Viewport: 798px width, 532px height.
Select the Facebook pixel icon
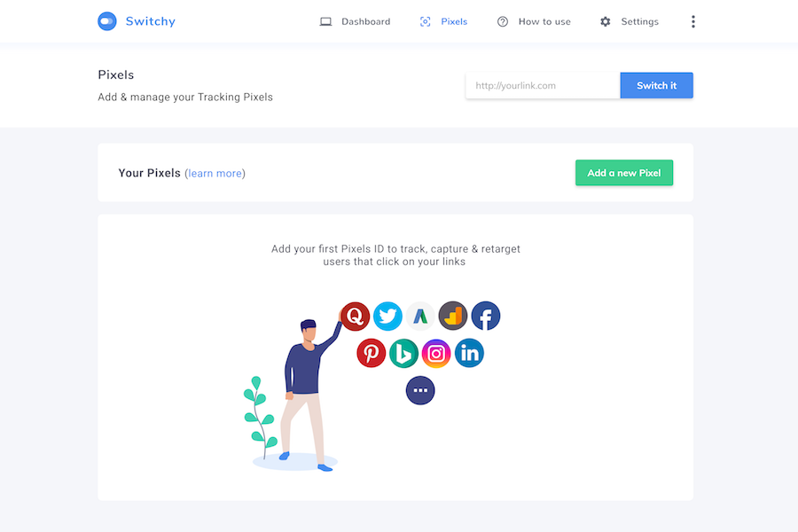pyautogui.click(x=486, y=317)
